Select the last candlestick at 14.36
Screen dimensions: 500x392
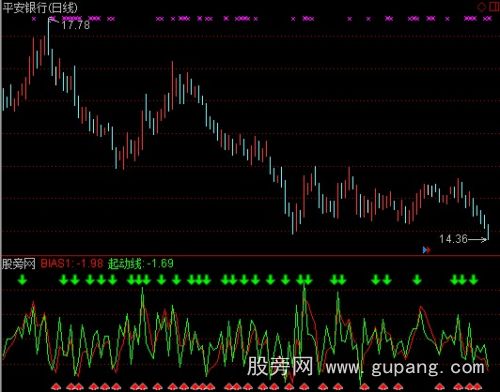(x=488, y=232)
